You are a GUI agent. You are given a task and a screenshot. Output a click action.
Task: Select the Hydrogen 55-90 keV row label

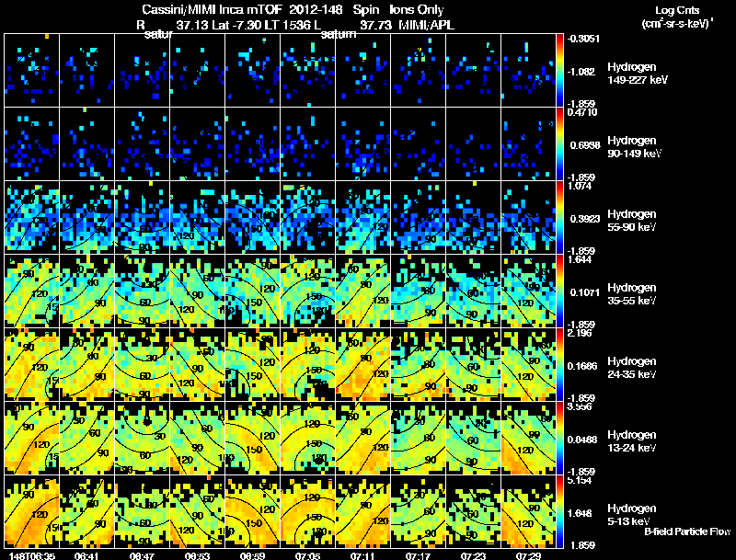(x=632, y=221)
